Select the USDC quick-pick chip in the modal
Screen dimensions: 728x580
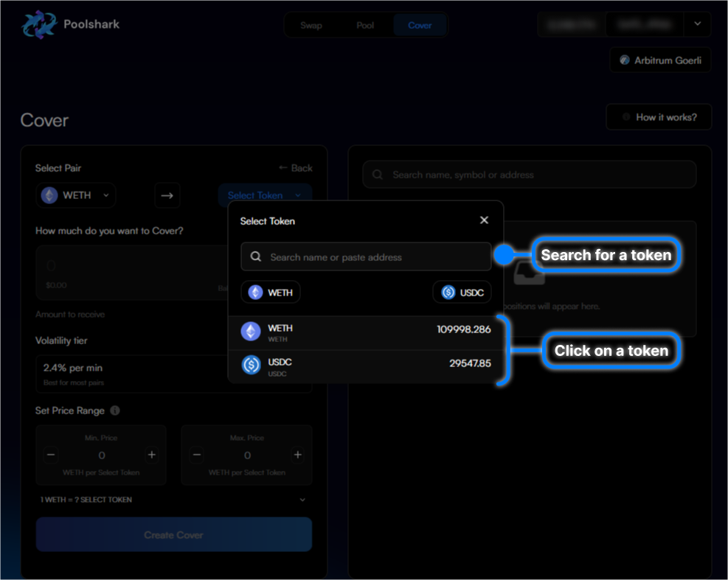click(x=462, y=292)
